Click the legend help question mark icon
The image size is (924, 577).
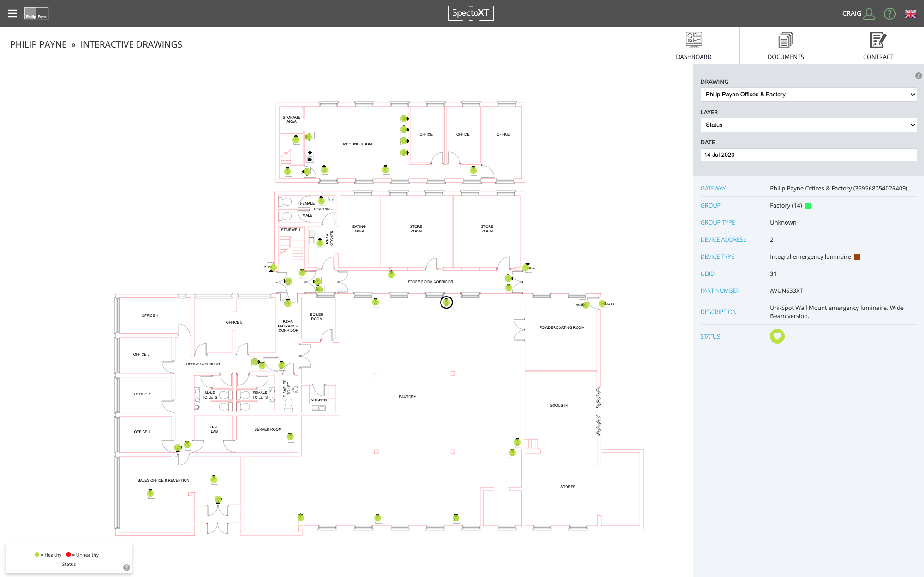click(x=126, y=568)
